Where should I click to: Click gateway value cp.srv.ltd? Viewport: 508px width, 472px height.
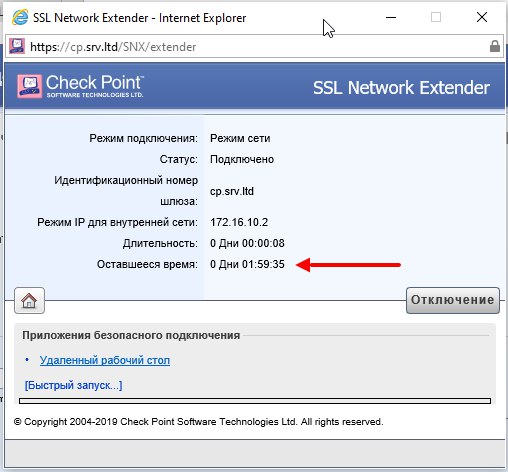tap(232, 191)
